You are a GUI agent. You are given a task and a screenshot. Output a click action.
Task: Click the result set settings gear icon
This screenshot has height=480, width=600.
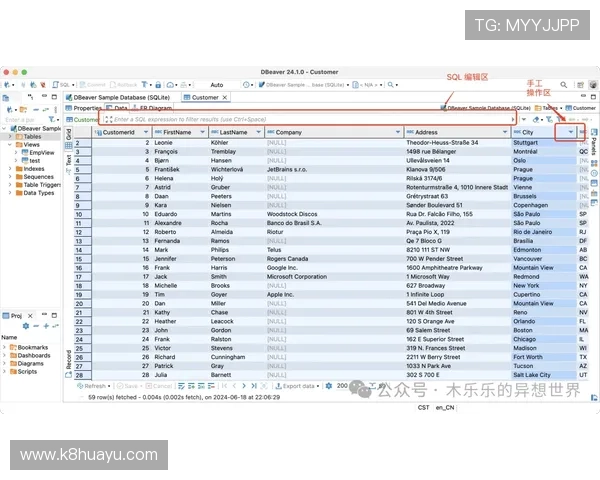point(329,386)
